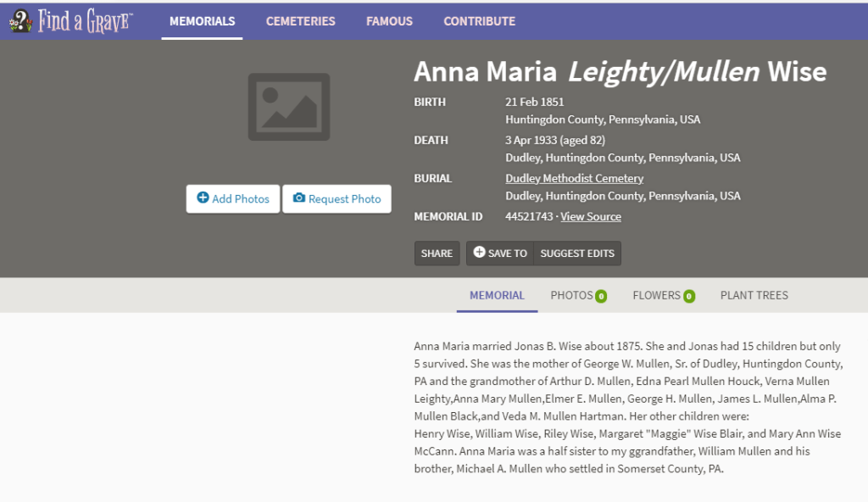Screen dimensions: 868x502
Task: Click the camera icon in Request Photo
Action: coord(298,198)
